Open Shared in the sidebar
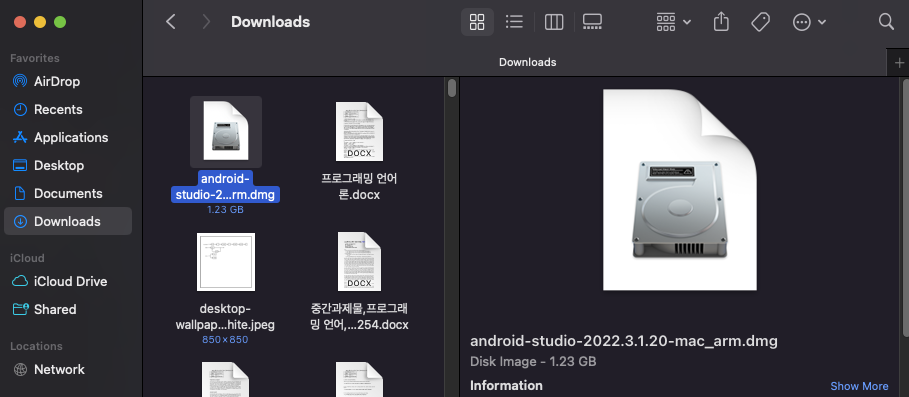The width and height of the screenshot is (909, 397). tap(68, 309)
